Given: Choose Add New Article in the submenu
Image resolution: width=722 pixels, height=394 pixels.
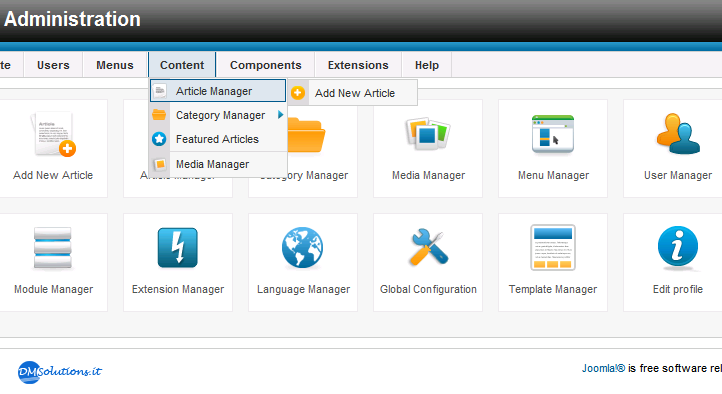Looking at the screenshot, I should 353,93.
